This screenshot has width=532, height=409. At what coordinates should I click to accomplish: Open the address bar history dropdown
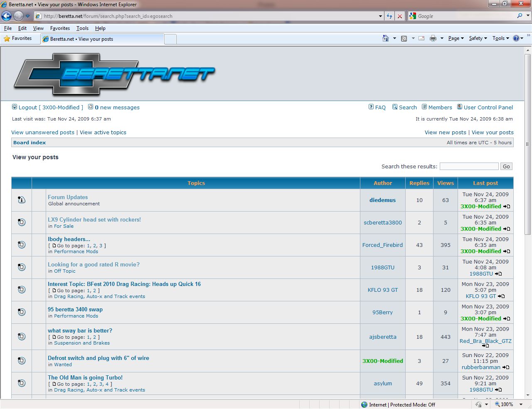380,16
